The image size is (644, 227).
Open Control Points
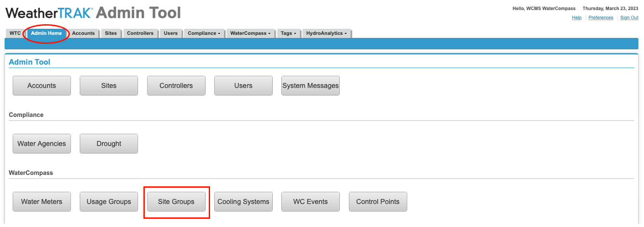[378, 201]
